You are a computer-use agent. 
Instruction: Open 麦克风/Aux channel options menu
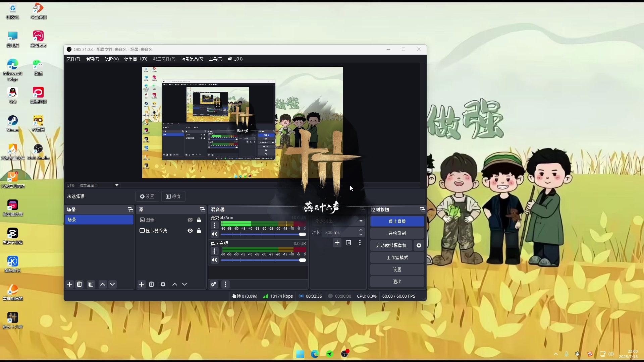[215, 225]
